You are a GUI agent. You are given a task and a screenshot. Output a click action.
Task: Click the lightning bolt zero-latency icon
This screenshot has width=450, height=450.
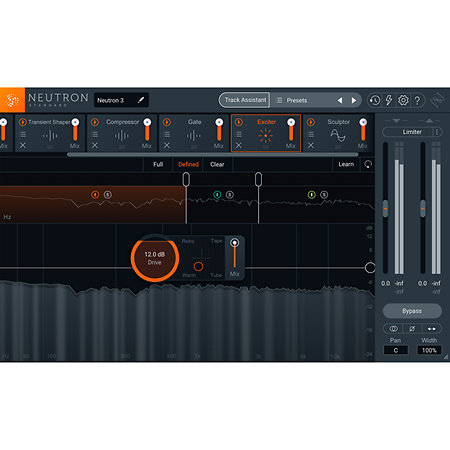389,100
